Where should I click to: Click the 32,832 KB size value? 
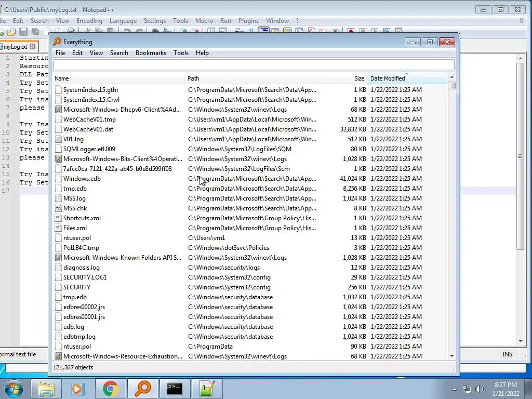coord(353,129)
